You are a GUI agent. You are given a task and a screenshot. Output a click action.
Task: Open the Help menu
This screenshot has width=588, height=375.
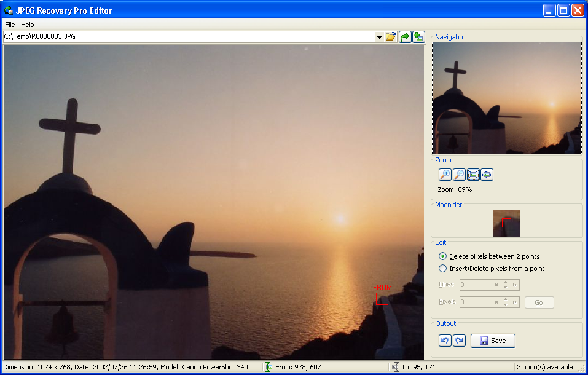point(28,25)
